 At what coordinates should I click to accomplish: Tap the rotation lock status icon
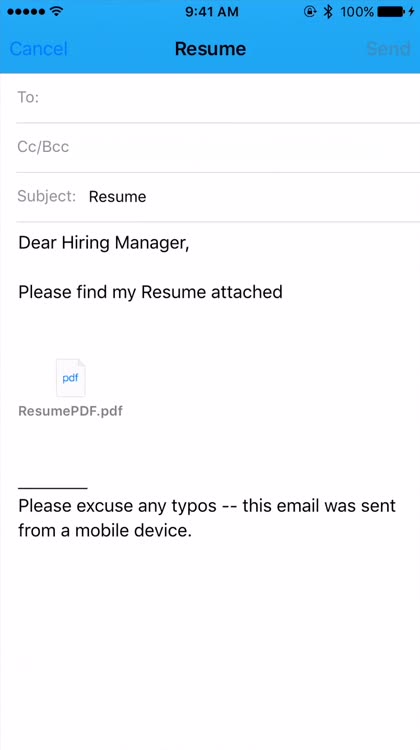click(x=310, y=12)
